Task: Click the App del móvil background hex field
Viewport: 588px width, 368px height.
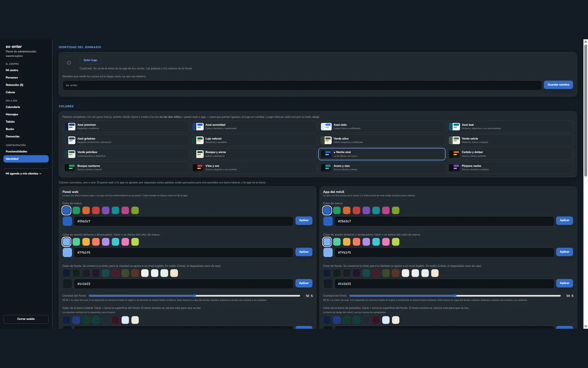Action: 444,284
